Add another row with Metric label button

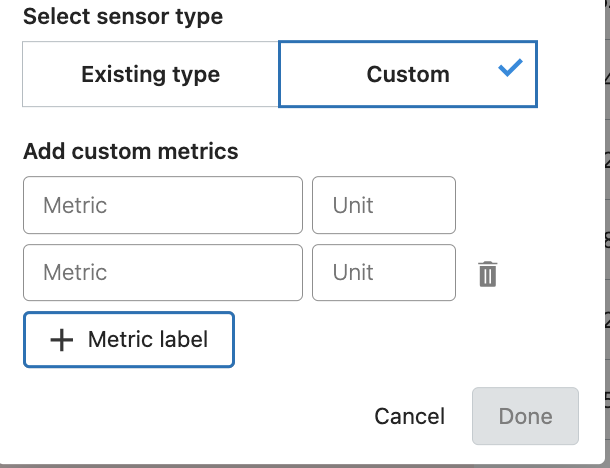(129, 340)
